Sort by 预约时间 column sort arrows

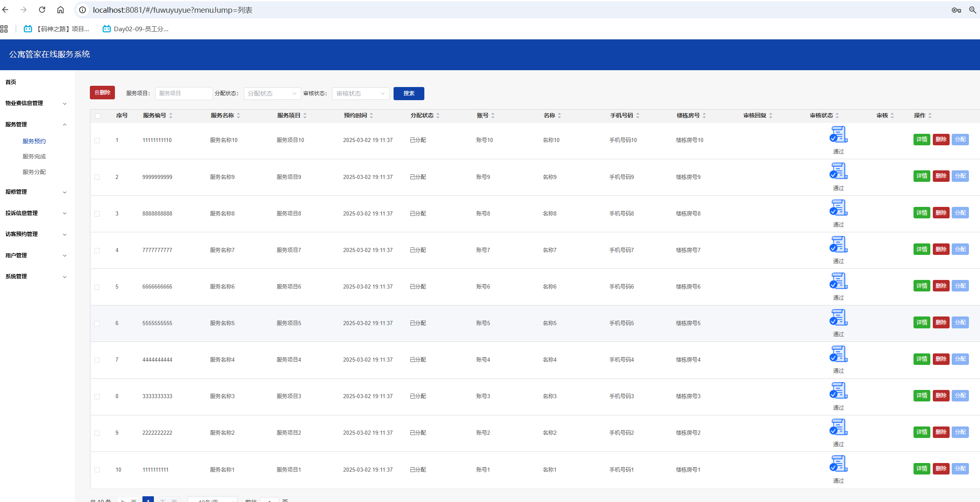coord(371,116)
